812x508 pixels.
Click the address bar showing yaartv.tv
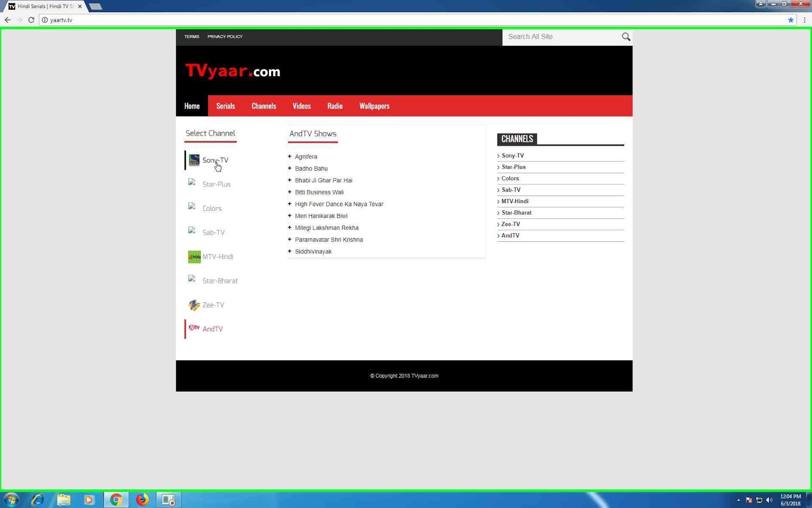tap(416, 20)
